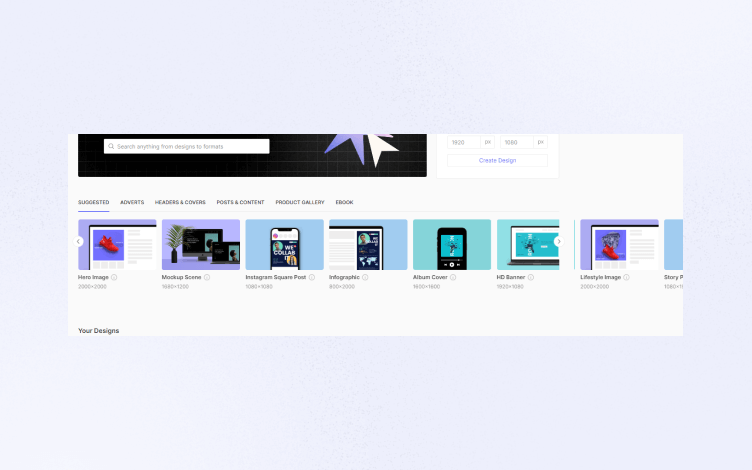Click the Lifestyle Image label
Screen dimensions: 752x470
(600, 277)
